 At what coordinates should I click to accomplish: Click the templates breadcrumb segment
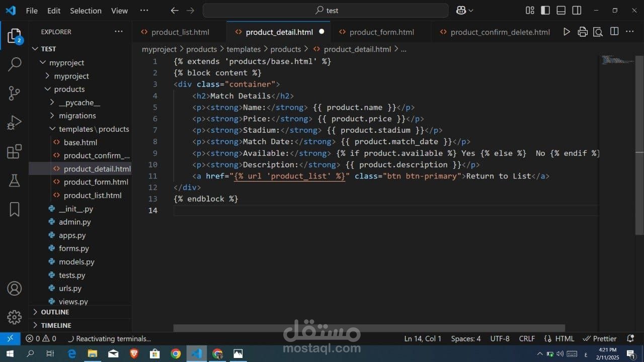244,49
